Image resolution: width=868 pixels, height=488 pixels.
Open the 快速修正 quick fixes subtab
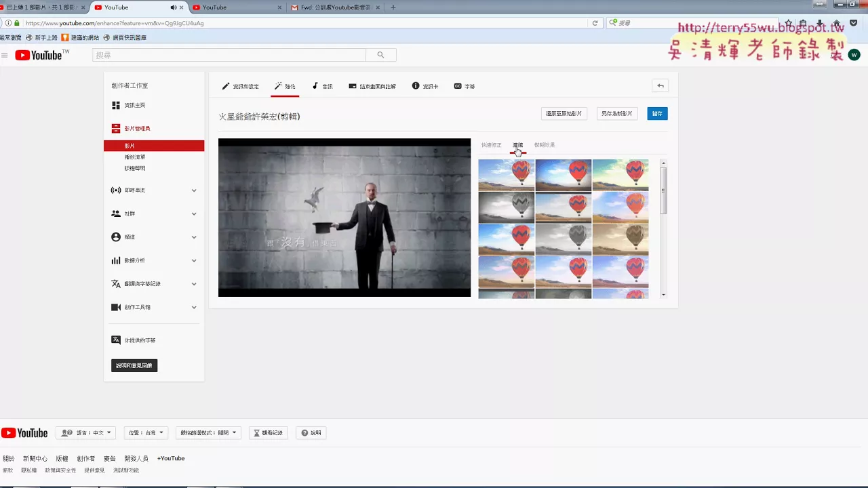491,145
